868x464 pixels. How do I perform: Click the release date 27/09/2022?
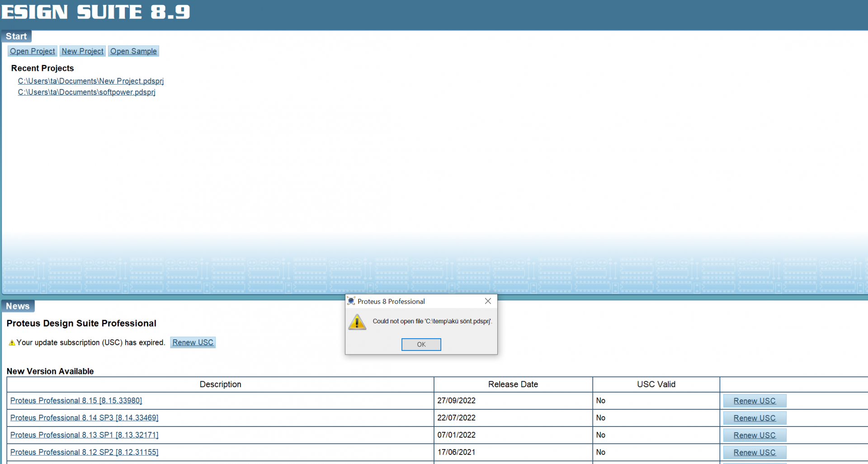click(456, 401)
